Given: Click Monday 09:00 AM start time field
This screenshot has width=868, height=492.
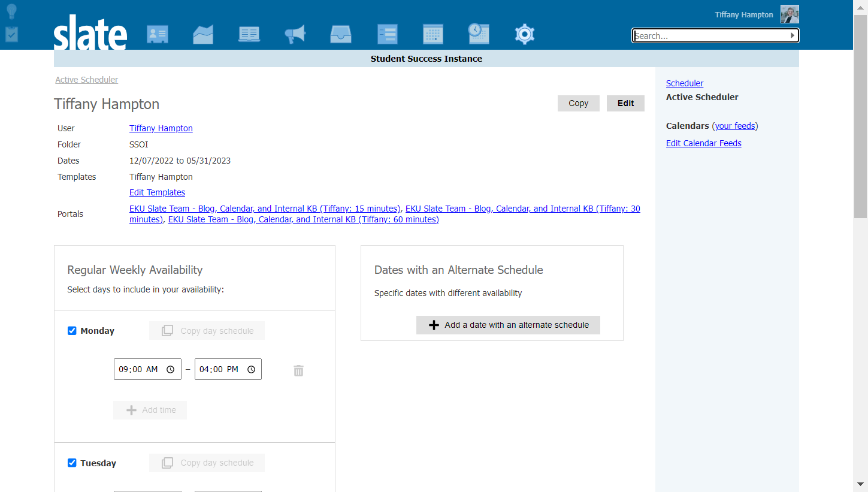Looking at the screenshot, I should click(x=147, y=369).
